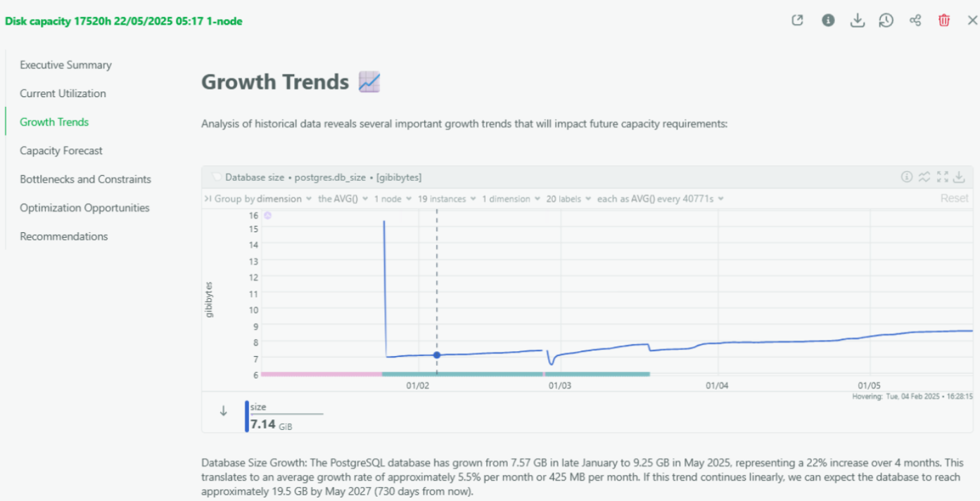The height and width of the screenshot is (501, 980).
Task: Open the Recommendations section link
Action: tap(64, 236)
